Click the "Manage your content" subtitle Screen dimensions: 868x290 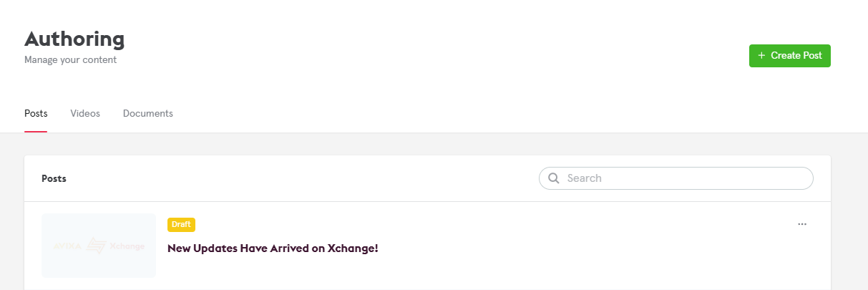click(x=70, y=60)
